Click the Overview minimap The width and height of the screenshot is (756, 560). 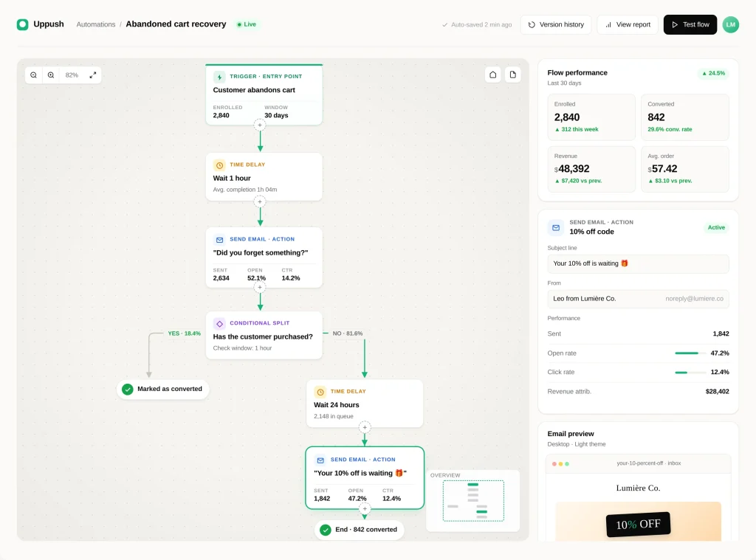473,501
